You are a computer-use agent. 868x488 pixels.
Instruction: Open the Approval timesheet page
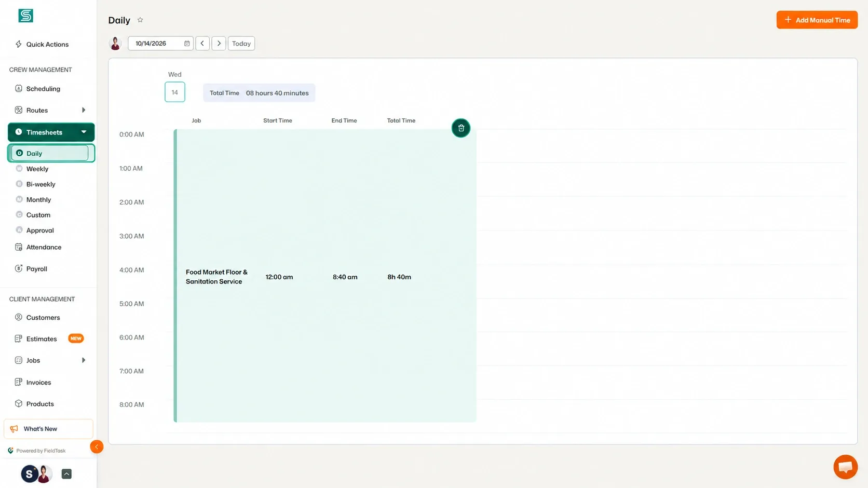(x=40, y=231)
